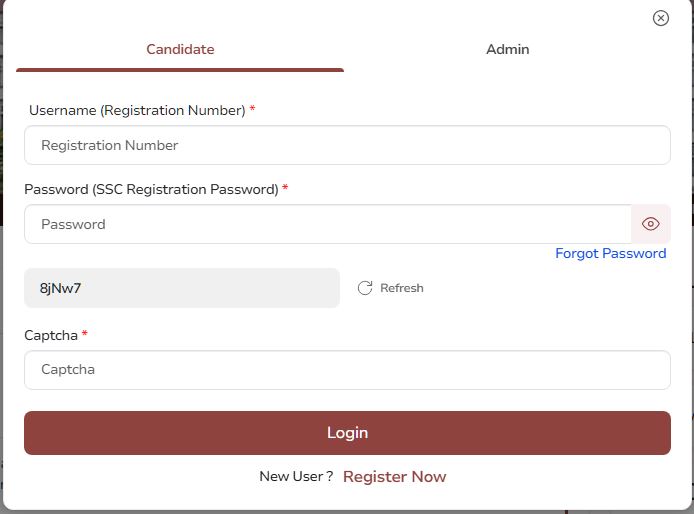Image resolution: width=694 pixels, height=514 pixels.
Task: Click the red asterisk beside Username label
Action: coord(252,109)
